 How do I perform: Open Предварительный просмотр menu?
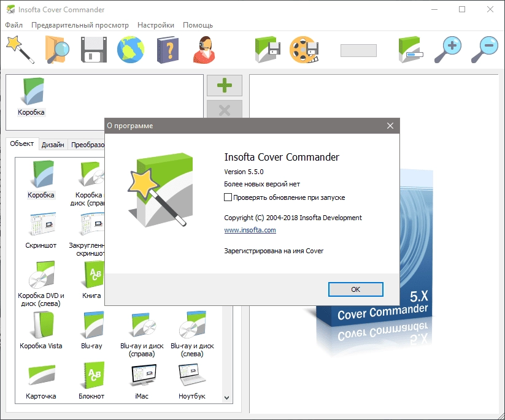(x=80, y=25)
